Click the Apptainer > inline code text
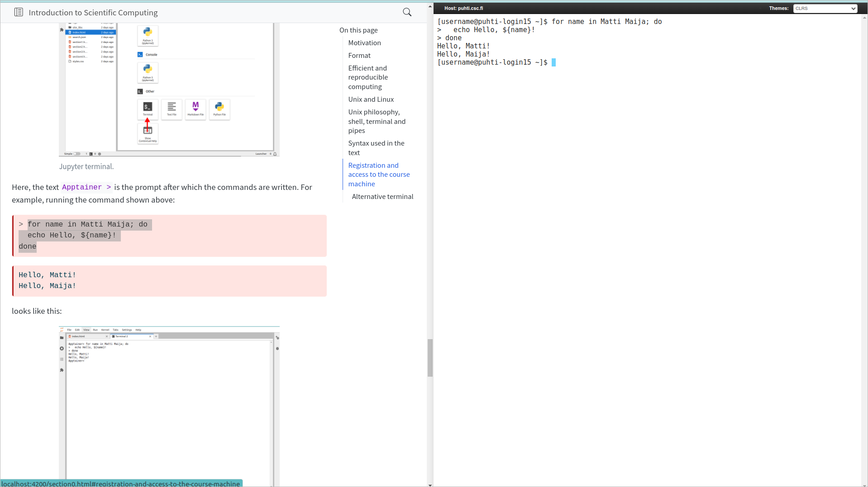 pos(86,187)
